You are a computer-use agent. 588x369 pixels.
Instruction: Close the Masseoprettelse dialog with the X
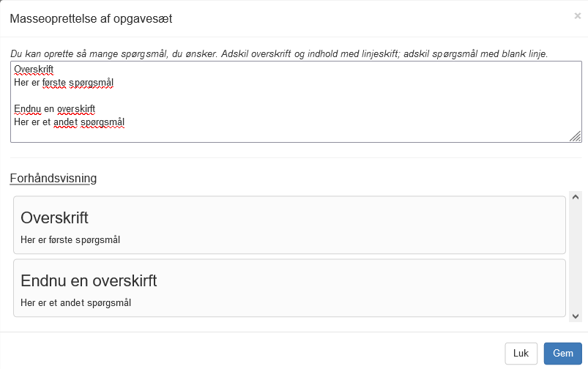point(577,16)
